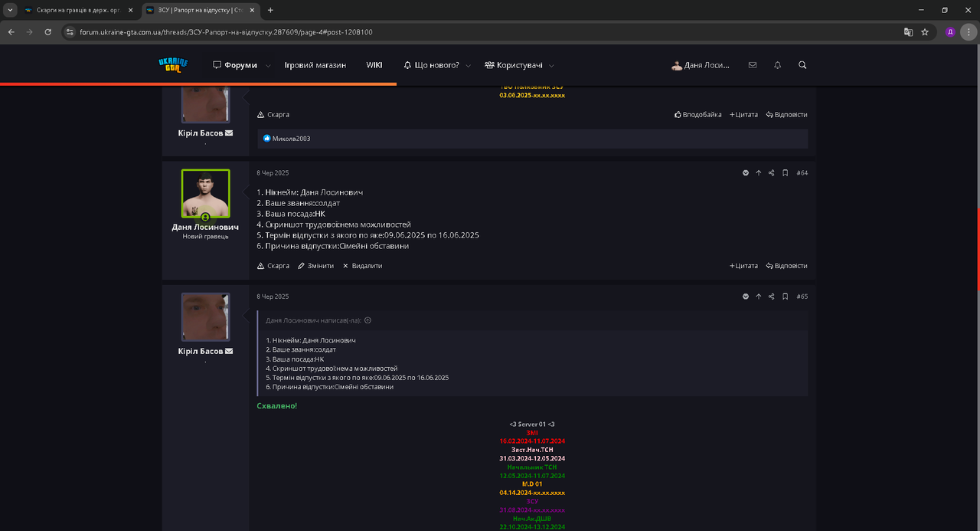
Task: Open the notifications bell icon
Action: [x=778, y=65]
